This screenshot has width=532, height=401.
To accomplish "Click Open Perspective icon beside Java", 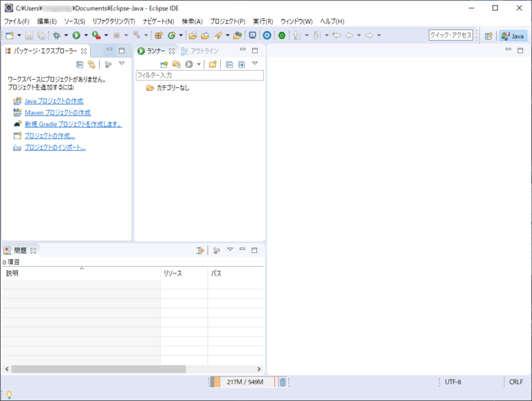I will [488, 35].
